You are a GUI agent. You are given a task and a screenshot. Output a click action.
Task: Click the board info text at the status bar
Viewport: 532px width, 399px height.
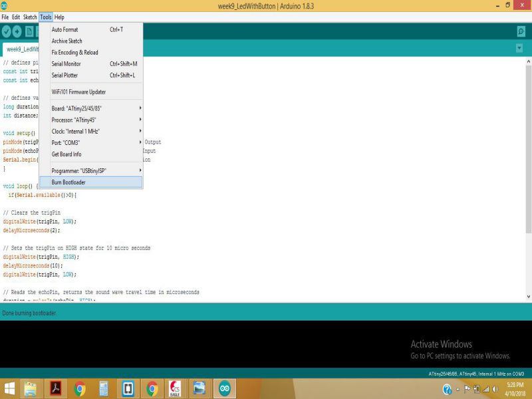pos(476,374)
